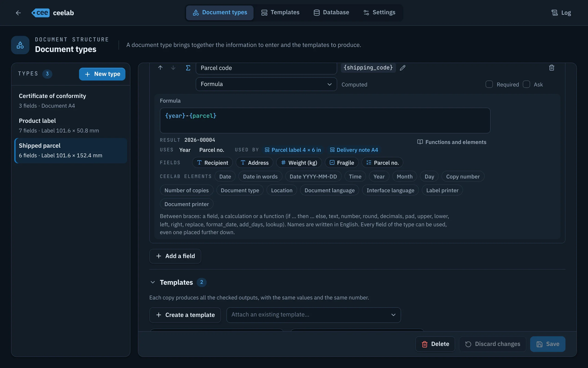Enable the Required checkbox
This screenshot has width=588, height=368.
[489, 84]
